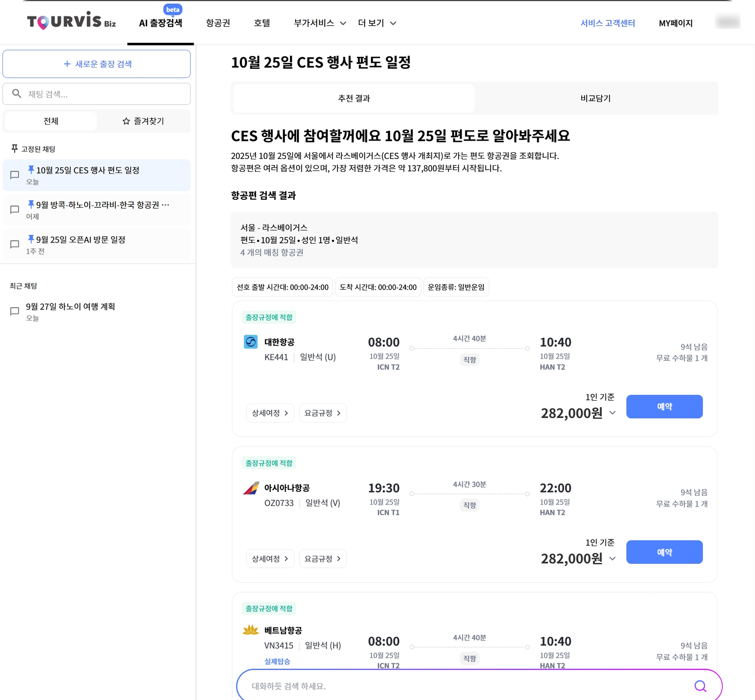Open 상세여정 for Korean Air KE441

click(x=270, y=413)
